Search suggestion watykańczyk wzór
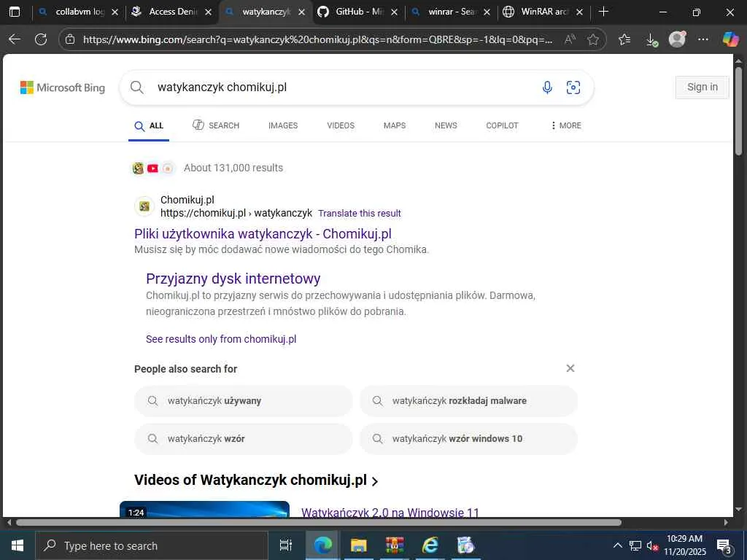The image size is (747, 560). (x=244, y=438)
